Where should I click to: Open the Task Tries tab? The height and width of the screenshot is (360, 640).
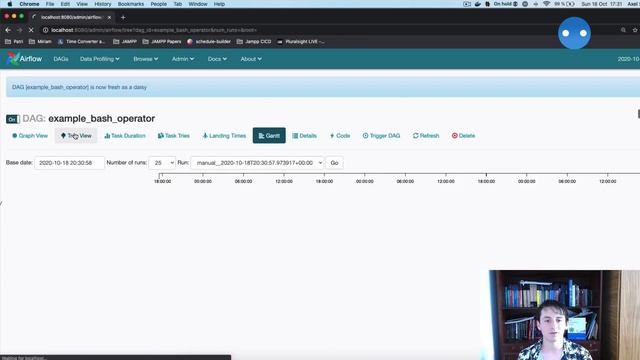(173, 136)
